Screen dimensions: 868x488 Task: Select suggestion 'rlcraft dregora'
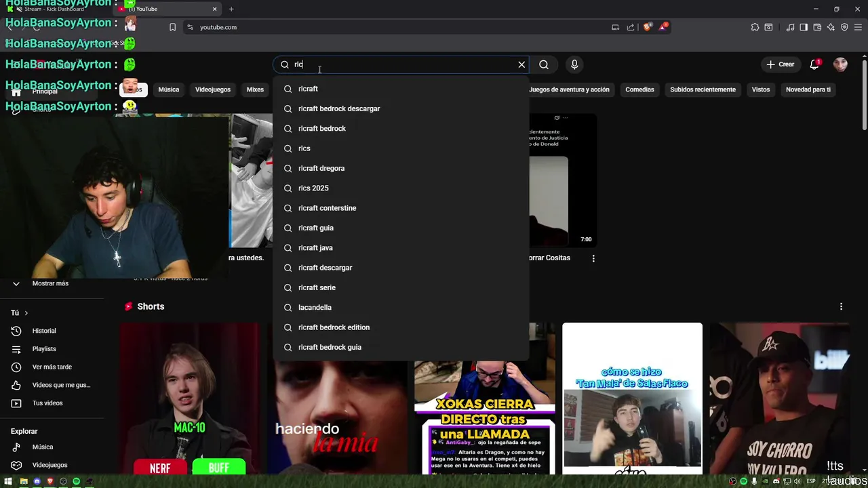pyautogui.click(x=401, y=168)
